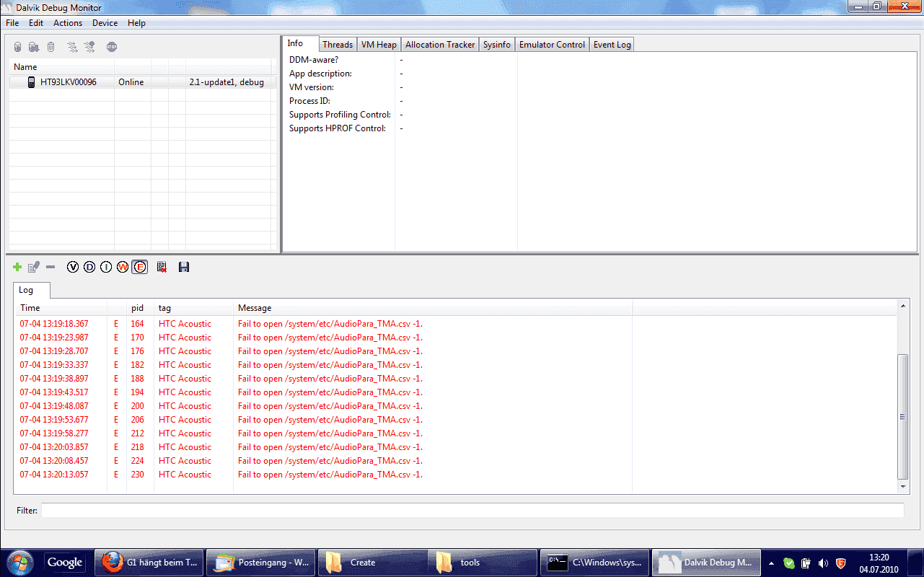Viewport: 924px width, 577px height.
Task: Click the Dump HPROF file icon
Action: click(34, 47)
